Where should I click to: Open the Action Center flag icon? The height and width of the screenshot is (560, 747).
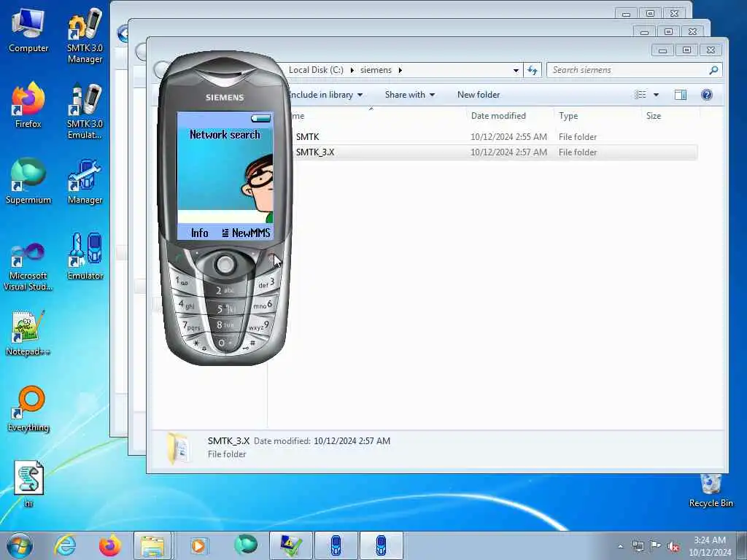(656, 546)
